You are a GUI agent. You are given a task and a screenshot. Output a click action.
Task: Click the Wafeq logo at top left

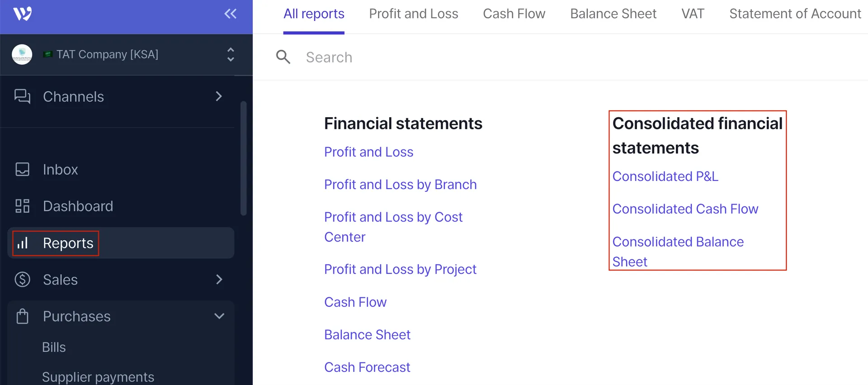coord(22,13)
